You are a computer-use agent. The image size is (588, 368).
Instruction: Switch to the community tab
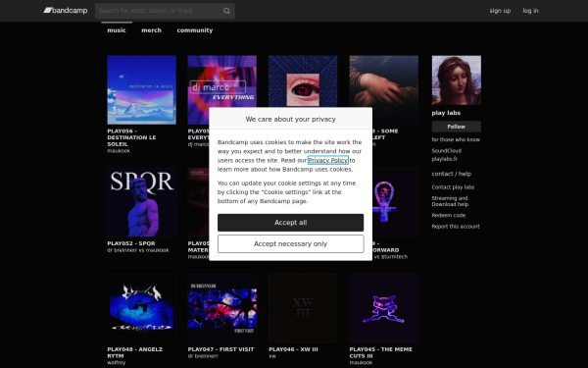195,30
